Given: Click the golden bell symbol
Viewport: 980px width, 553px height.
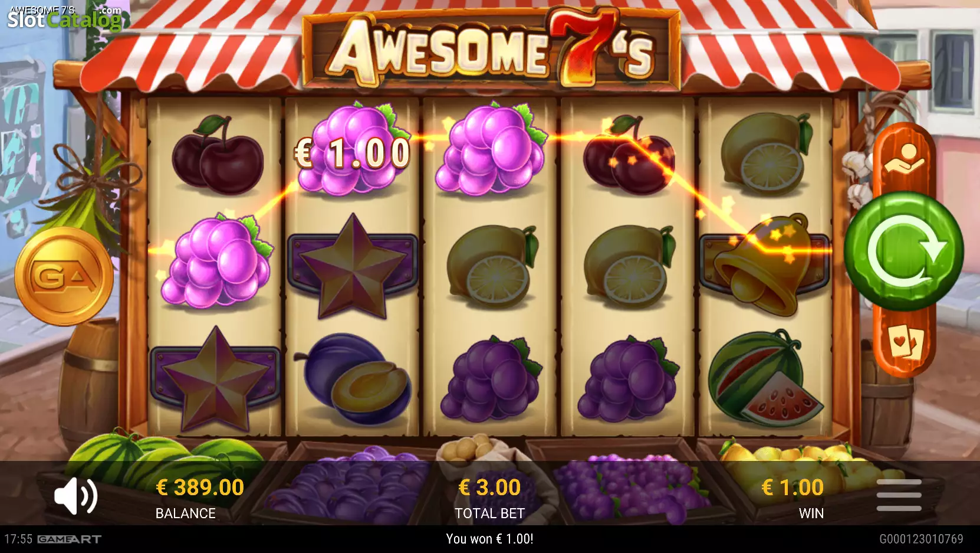Looking at the screenshot, I should tap(764, 264).
